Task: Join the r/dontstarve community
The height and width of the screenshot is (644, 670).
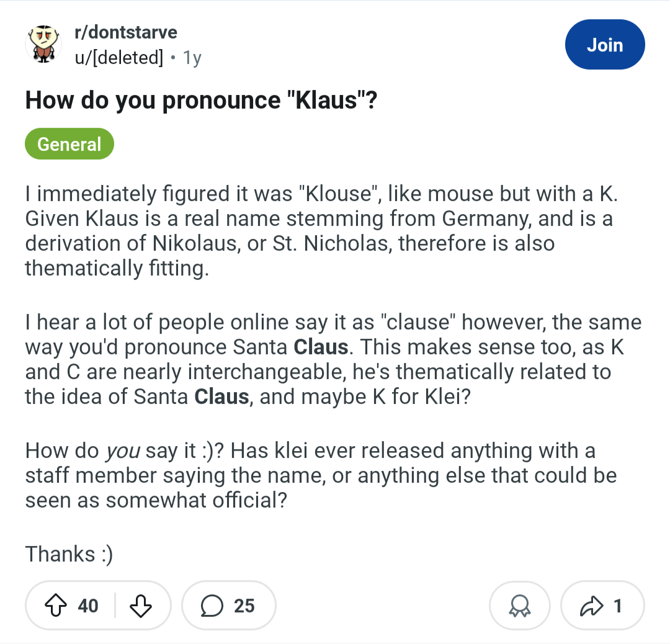Action: [x=605, y=45]
